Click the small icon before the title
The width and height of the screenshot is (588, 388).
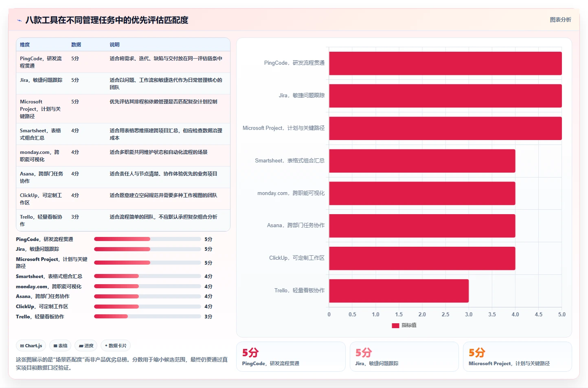19,20
